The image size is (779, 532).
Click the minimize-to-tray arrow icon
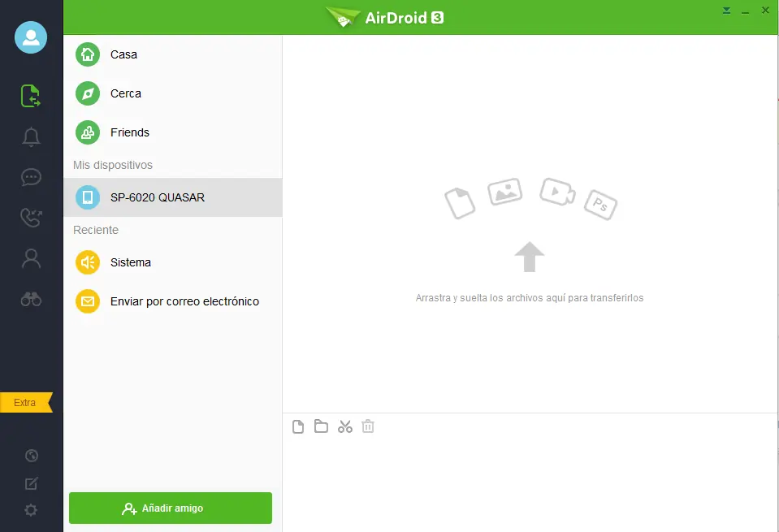coord(726,11)
